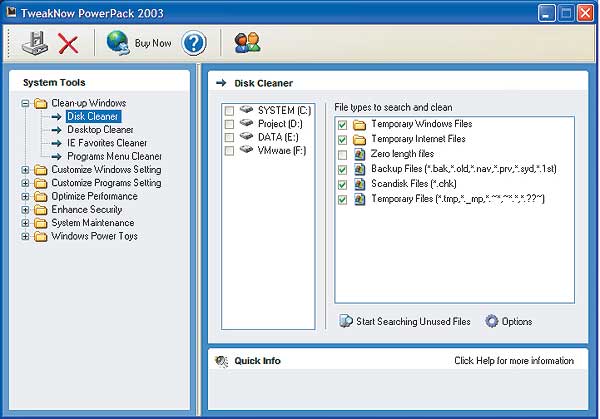Click the Project (D:) drive icon
This screenshot has height=419, width=600.
pos(246,123)
